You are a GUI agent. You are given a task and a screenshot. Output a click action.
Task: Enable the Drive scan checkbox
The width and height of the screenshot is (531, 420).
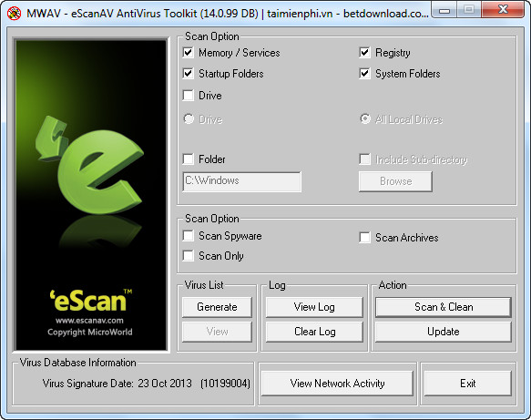pos(189,95)
